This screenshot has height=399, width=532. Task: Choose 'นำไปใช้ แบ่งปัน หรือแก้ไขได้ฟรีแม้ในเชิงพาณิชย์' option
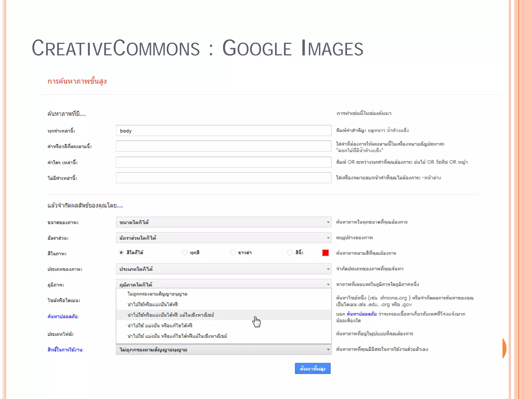[x=224, y=336]
